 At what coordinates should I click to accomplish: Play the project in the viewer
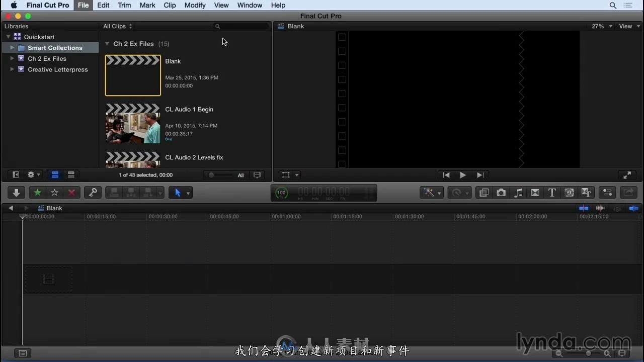463,175
